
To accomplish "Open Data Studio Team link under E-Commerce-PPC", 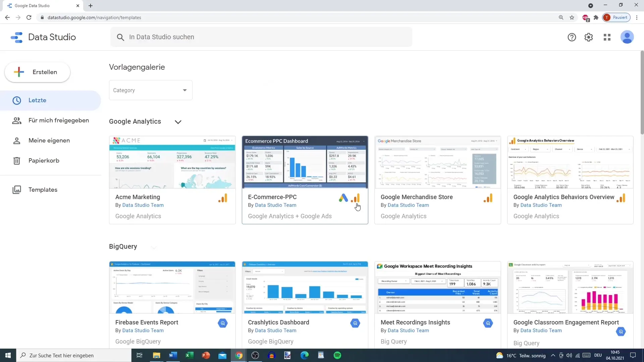I will click(275, 205).
